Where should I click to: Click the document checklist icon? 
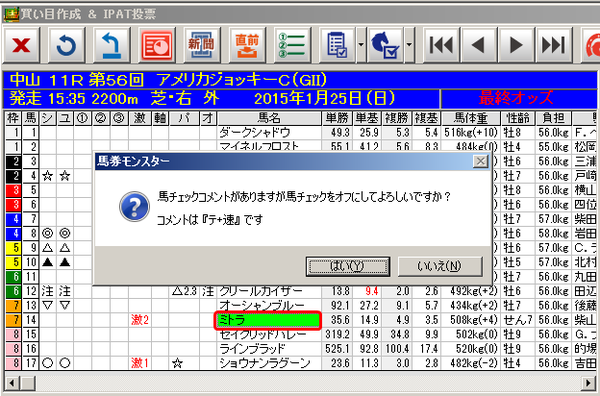(337, 45)
